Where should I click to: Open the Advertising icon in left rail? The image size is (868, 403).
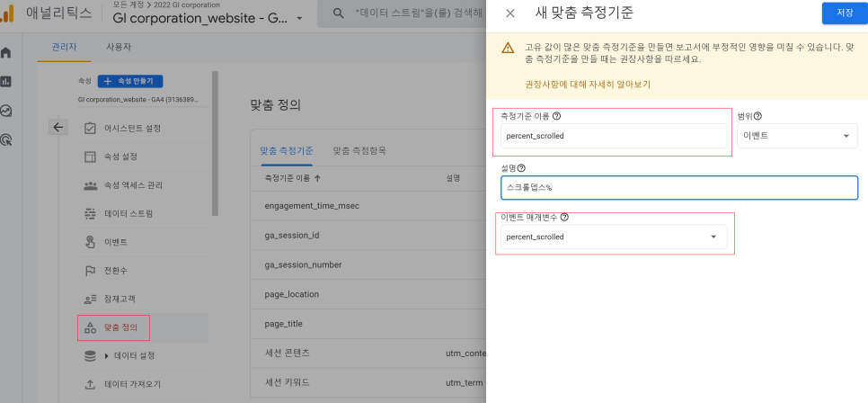[6, 139]
